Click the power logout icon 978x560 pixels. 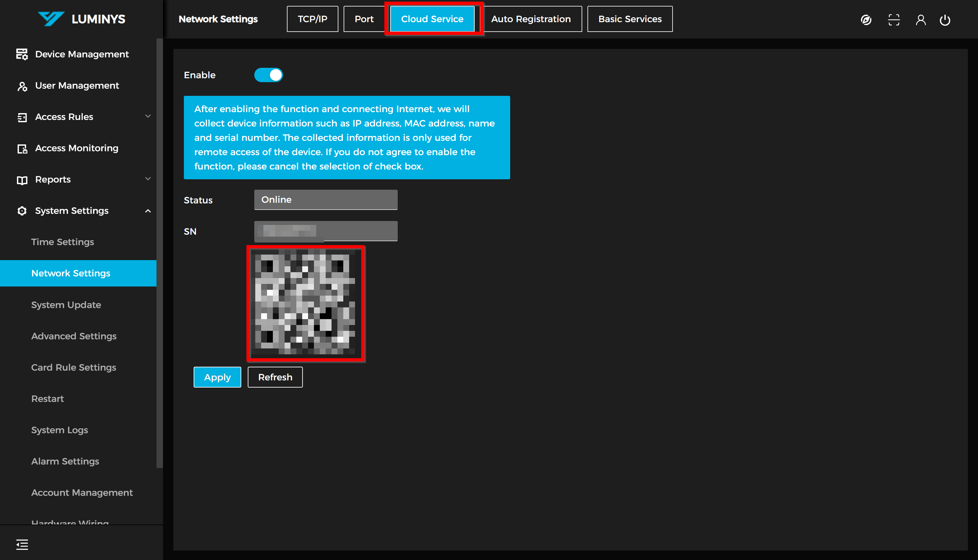click(944, 20)
